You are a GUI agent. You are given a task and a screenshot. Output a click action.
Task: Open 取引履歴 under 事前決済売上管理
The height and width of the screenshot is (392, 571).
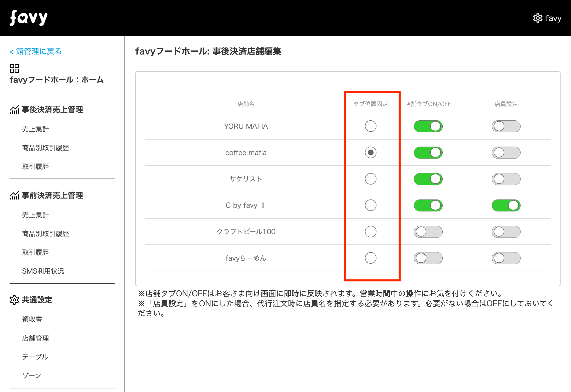click(x=35, y=252)
